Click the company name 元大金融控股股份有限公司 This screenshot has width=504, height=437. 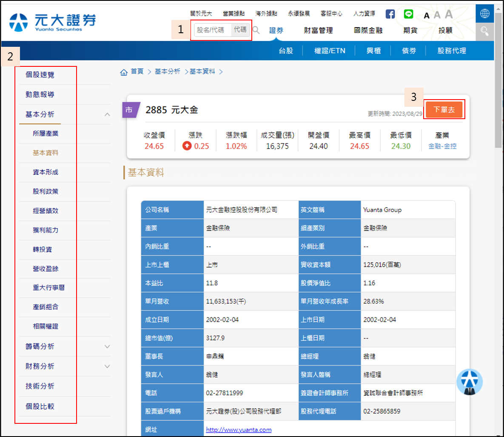coord(242,210)
